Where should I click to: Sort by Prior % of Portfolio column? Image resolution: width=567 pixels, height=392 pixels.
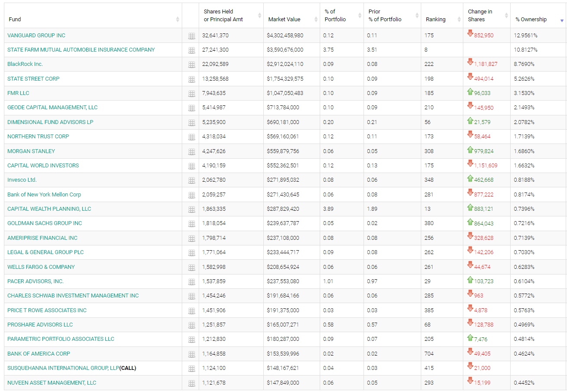pos(392,16)
